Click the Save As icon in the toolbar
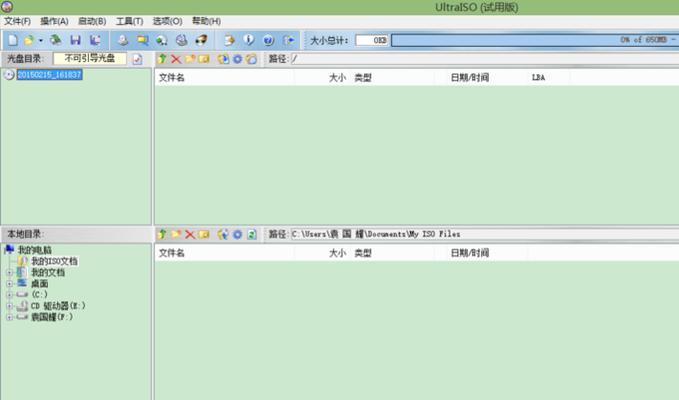 point(95,40)
